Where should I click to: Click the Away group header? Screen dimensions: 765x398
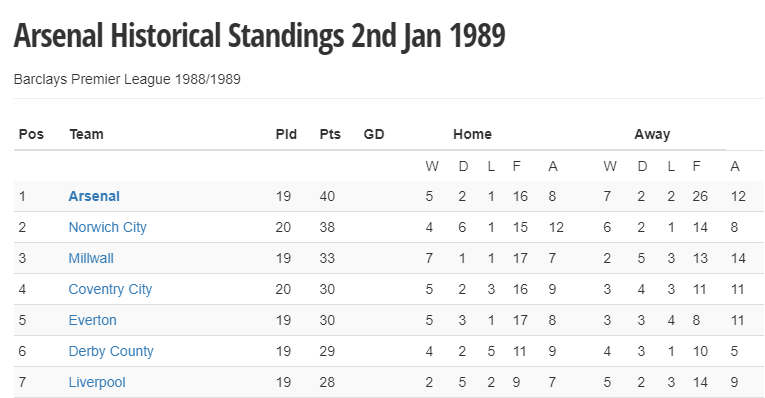tap(652, 134)
